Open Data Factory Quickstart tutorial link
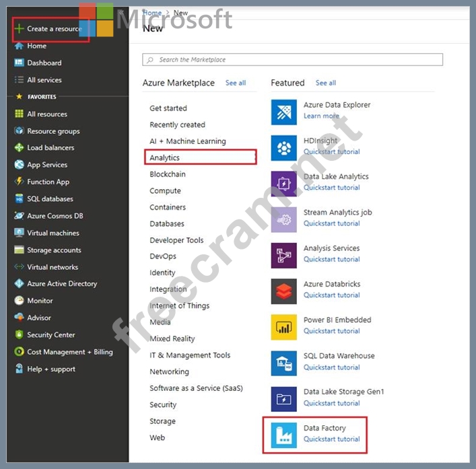The image size is (476, 469). coord(331,439)
